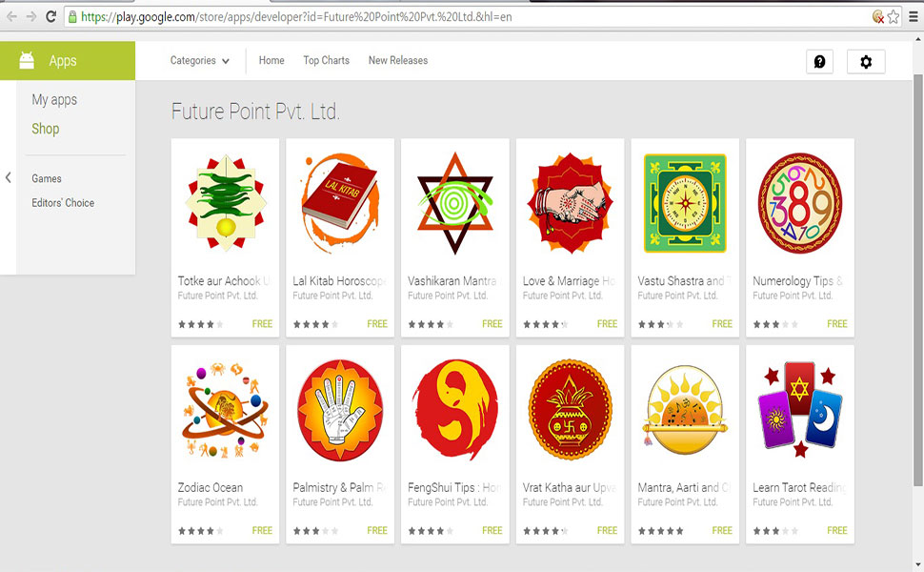Screen dimensions: 924x572
Task: Switch to the New Releases tab
Action: tap(398, 60)
